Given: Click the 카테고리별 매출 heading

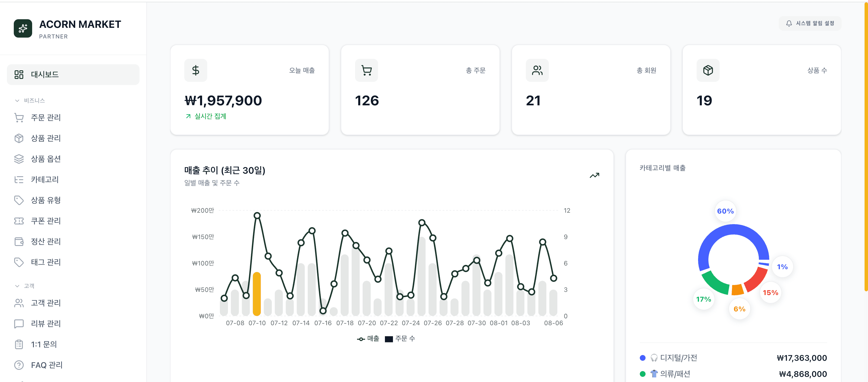Looking at the screenshot, I should 662,168.
